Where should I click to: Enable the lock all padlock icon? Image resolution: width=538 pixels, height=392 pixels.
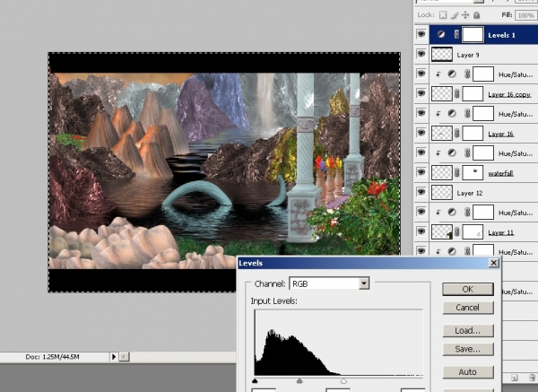point(477,15)
